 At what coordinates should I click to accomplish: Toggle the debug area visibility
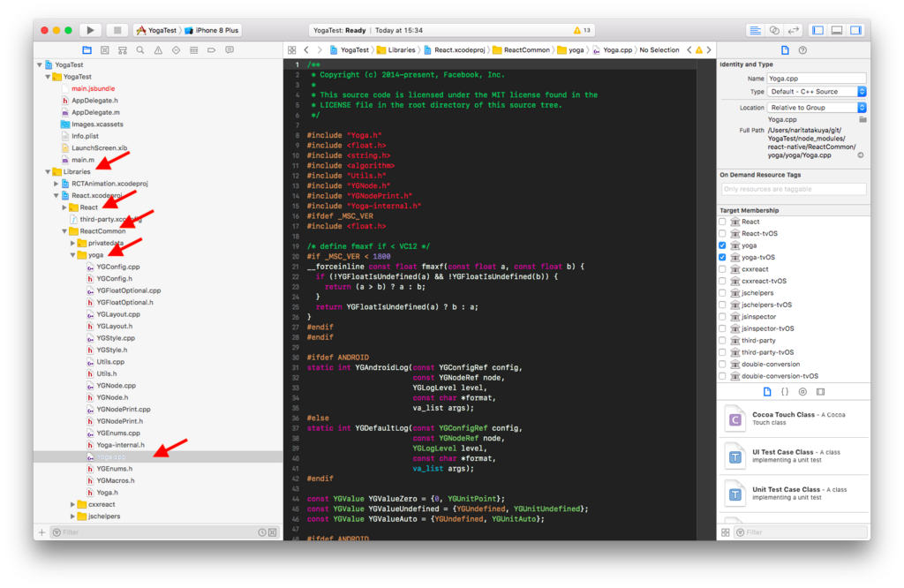coord(837,30)
